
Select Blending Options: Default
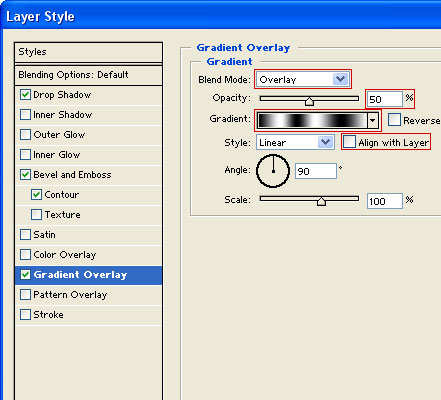coord(89,75)
